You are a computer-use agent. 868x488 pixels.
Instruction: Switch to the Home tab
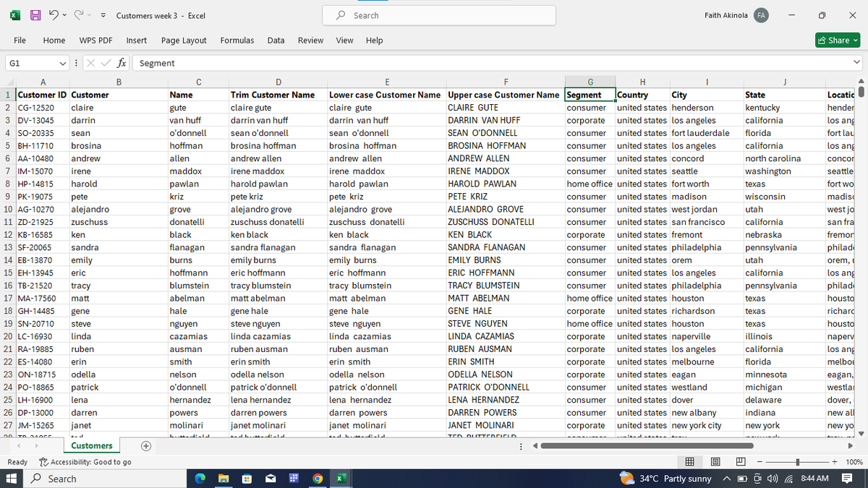pyautogui.click(x=54, y=40)
